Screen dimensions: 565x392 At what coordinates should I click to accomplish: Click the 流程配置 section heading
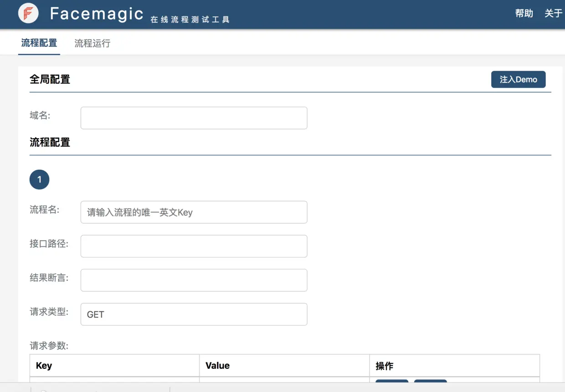point(50,142)
